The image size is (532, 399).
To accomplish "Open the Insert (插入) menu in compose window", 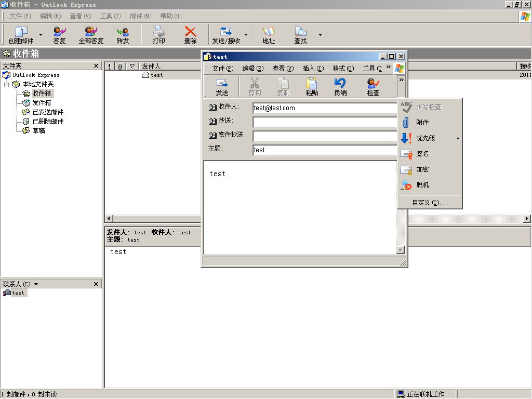I will [x=313, y=69].
